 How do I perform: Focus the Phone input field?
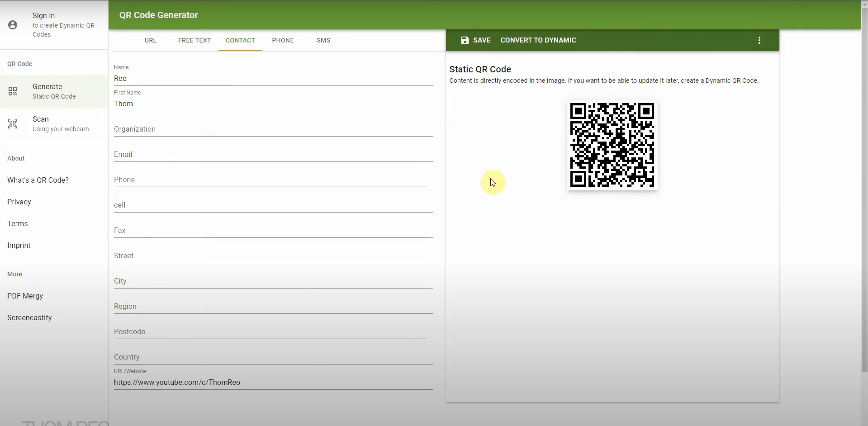tap(274, 180)
